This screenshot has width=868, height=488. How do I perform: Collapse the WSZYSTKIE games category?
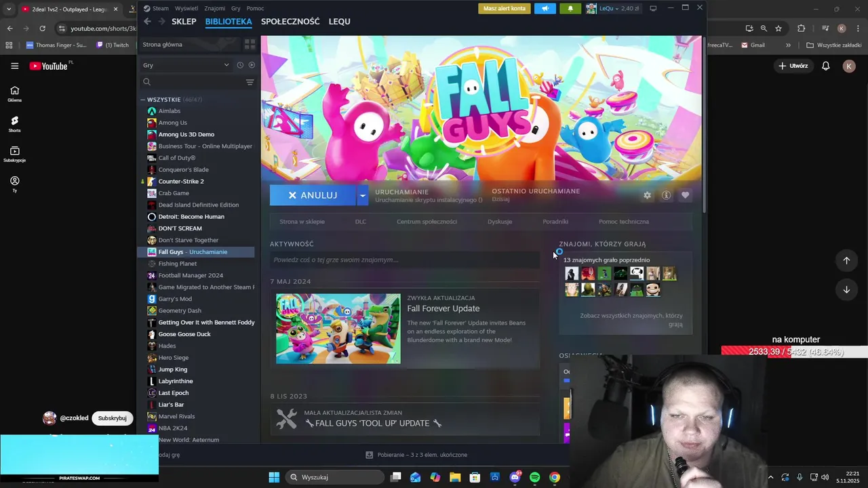pyautogui.click(x=143, y=100)
